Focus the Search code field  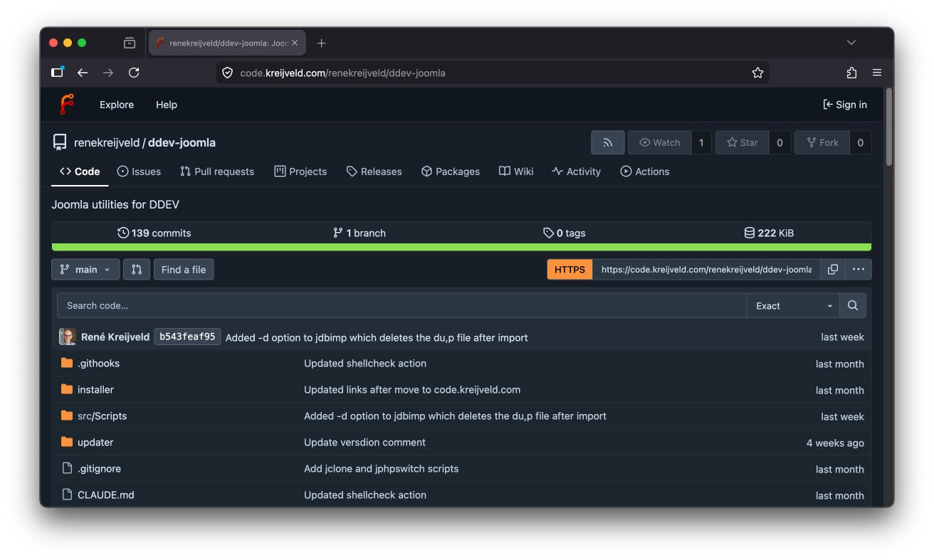tap(402, 305)
